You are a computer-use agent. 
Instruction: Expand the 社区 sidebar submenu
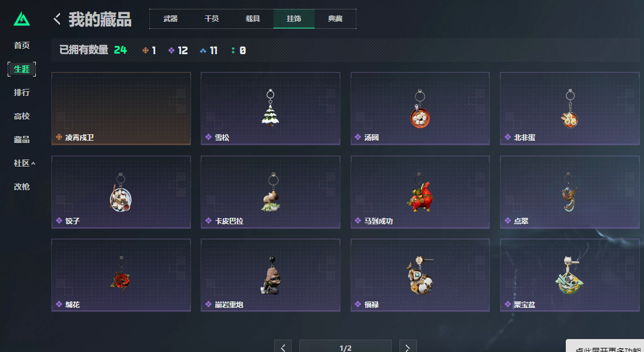(24, 163)
